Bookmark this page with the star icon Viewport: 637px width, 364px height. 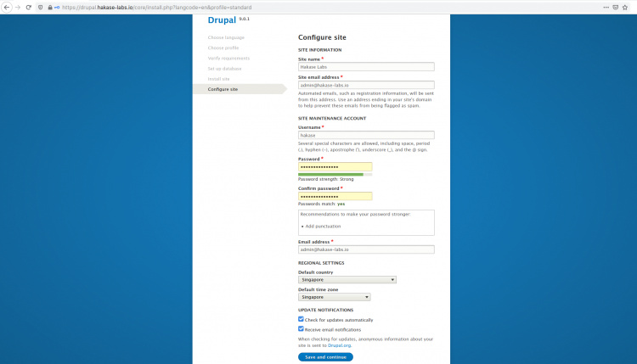tap(627, 7)
